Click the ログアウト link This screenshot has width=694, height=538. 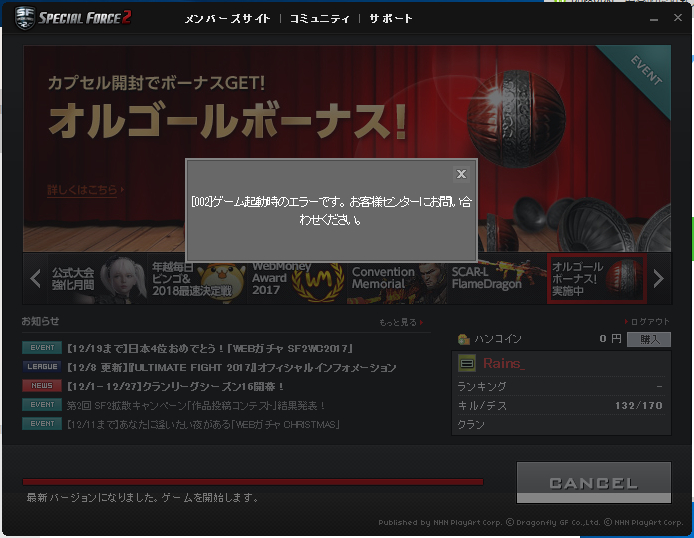pos(647,322)
